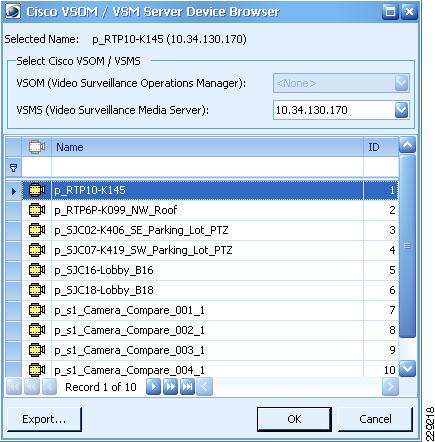The image size is (435, 442).
Task: Select row p_RTP10-K145
Action: (x=210, y=190)
